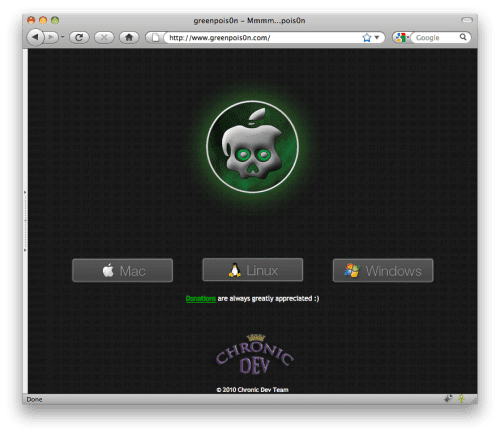Go back with the Back arrow button
Image resolution: width=500 pixels, height=435 pixels.
click(35, 37)
